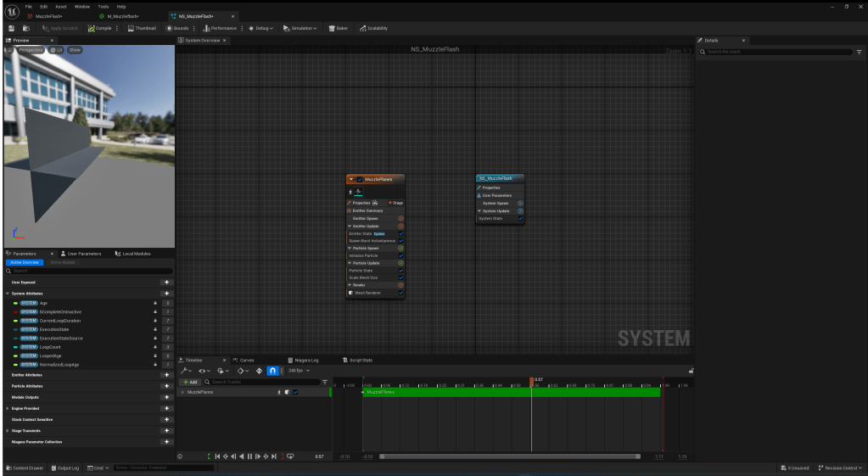The height and width of the screenshot is (476, 868).
Task: Add module to System Update stage
Action: click(x=520, y=210)
